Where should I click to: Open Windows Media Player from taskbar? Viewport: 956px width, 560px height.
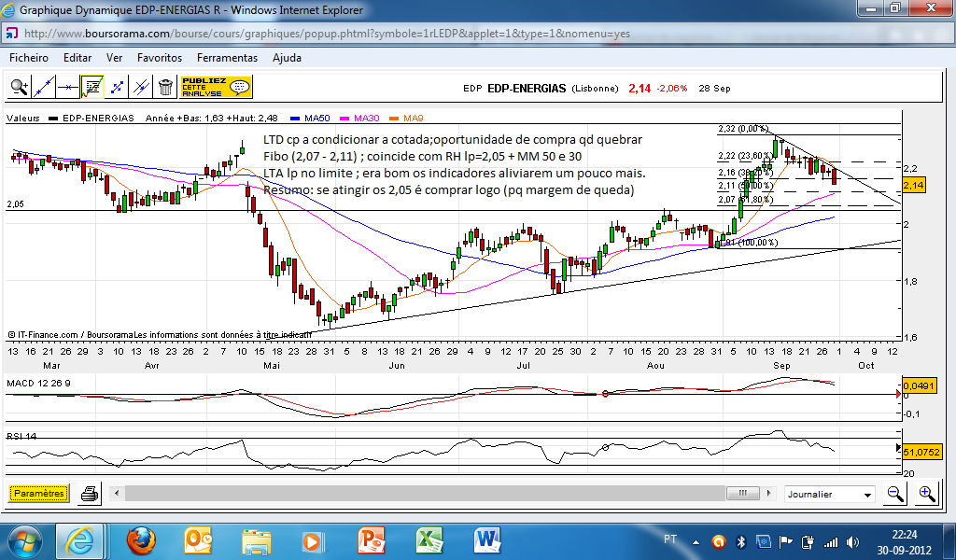(312, 541)
